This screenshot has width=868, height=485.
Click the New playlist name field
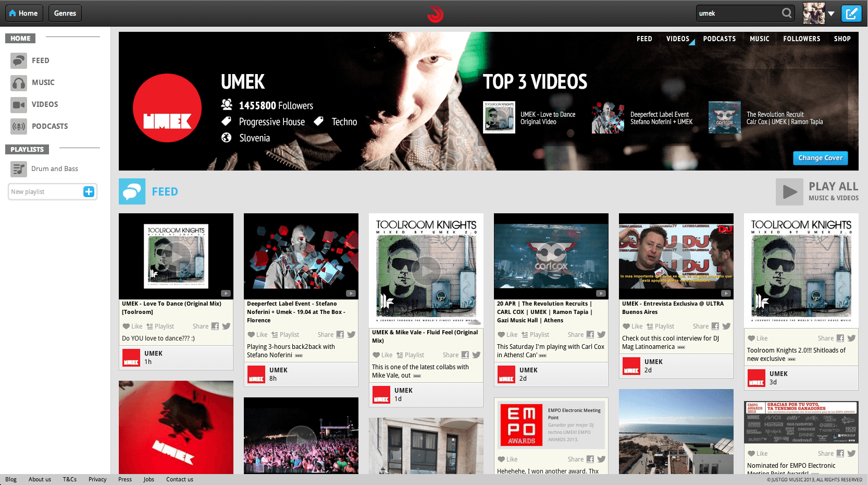46,192
